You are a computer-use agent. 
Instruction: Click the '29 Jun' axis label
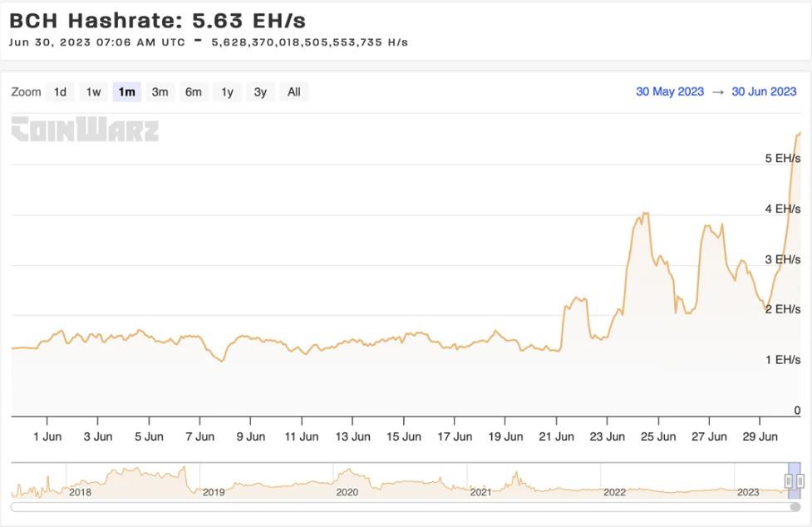click(x=760, y=437)
